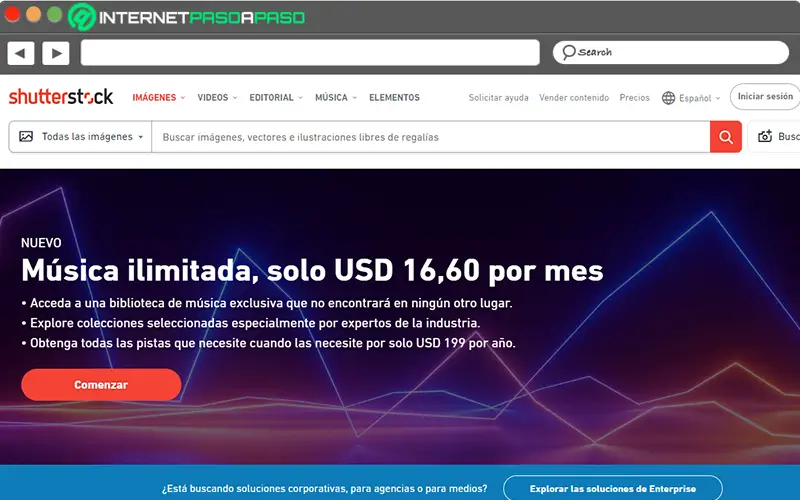Open the MÚSICA menu
This screenshot has height=500, width=800.
(336, 97)
